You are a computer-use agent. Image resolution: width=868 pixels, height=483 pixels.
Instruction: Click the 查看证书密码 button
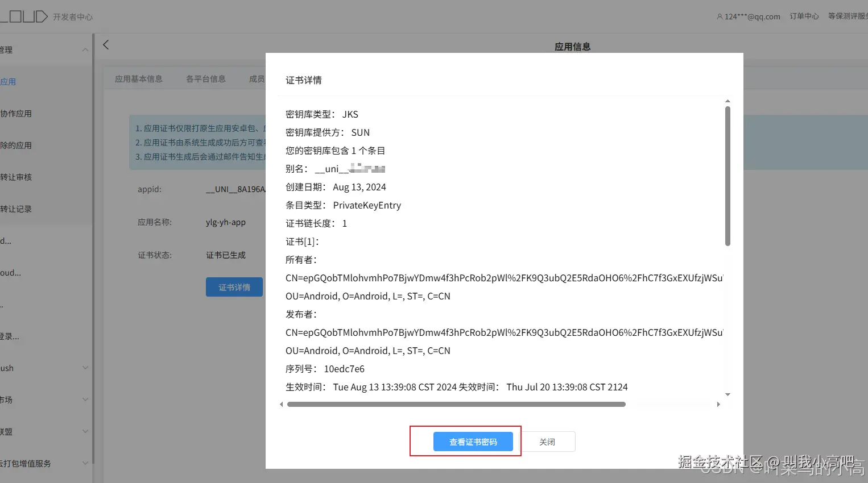tap(473, 442)
